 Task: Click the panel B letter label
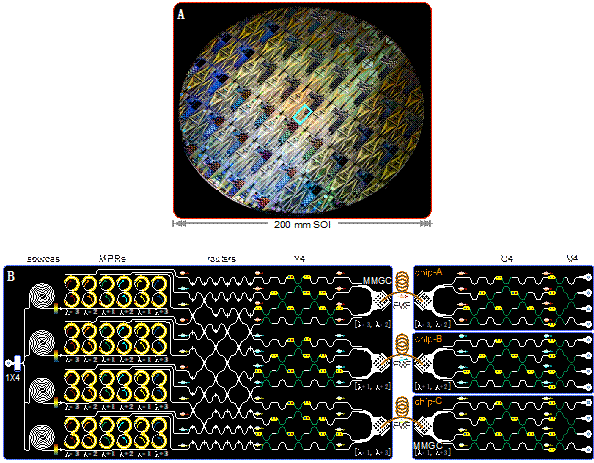pos(11,276)
